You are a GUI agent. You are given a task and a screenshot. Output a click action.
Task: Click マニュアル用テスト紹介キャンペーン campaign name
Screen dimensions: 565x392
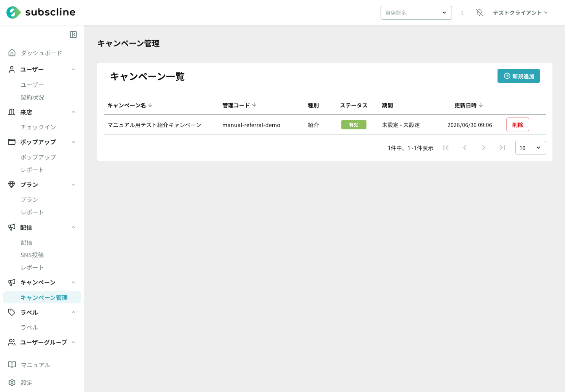(155, 125)
